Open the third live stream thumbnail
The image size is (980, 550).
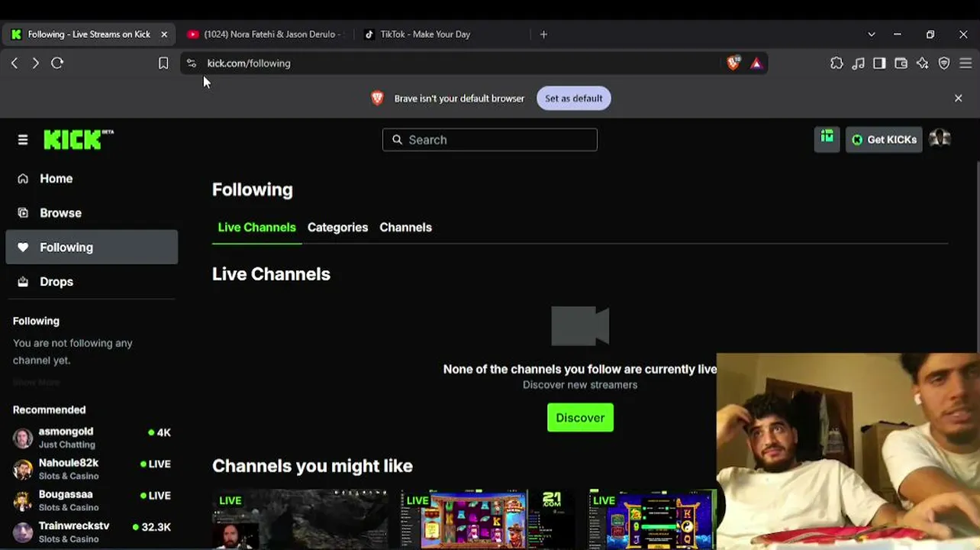653,519
